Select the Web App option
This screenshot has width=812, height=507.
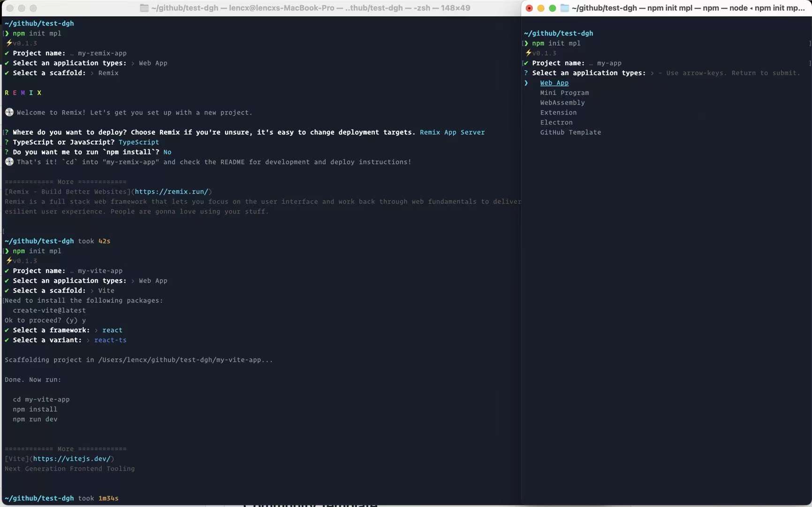pos(554,83)
